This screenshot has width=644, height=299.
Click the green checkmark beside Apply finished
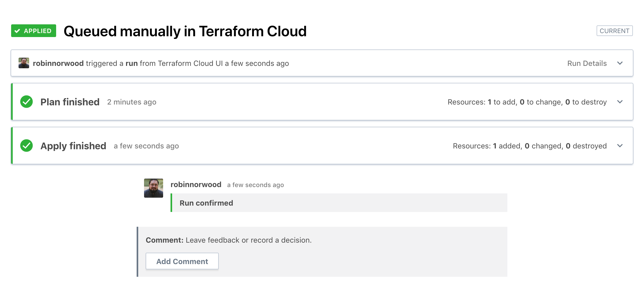pos(26,146)
